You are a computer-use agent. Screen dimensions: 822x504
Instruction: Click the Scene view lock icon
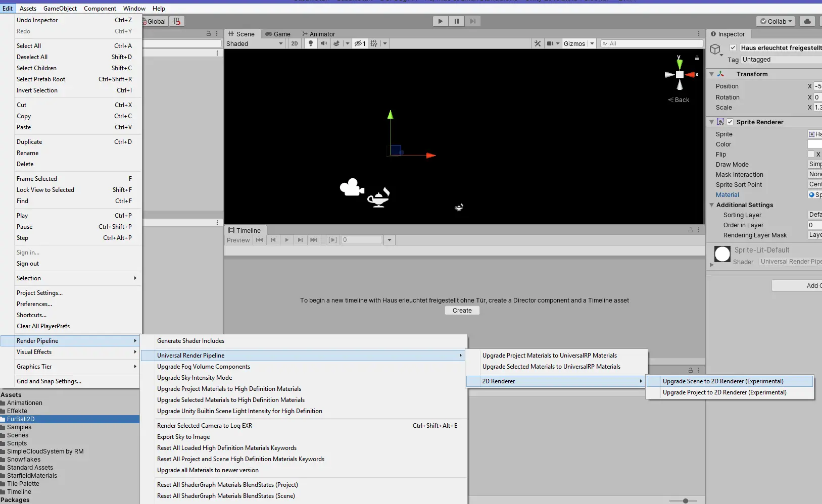coord(697,58)
